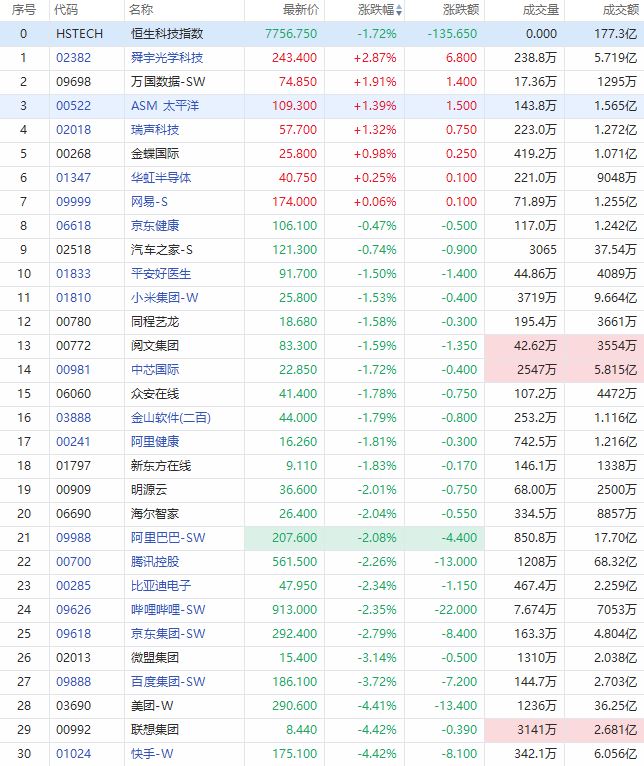Sort by the 涨跌幅 column header
Image resolution: width=644 pixels, height=766 pixels.
(x=380, y=10)
